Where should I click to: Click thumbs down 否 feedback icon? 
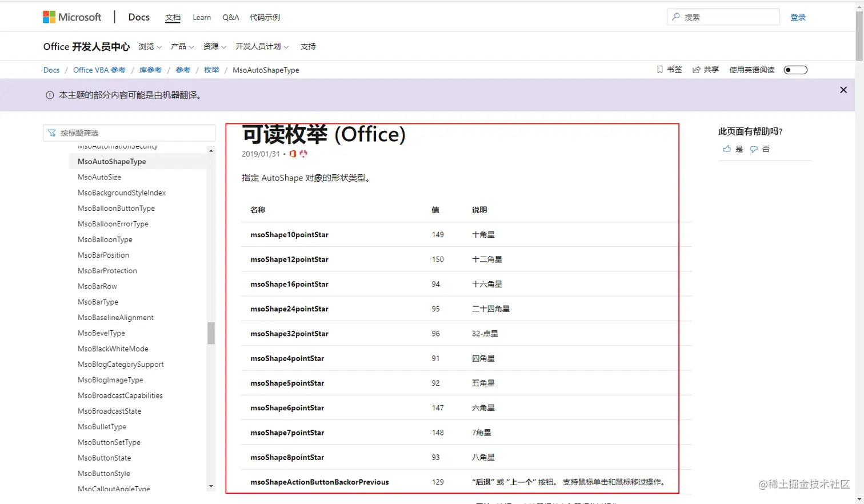point(754,149)
